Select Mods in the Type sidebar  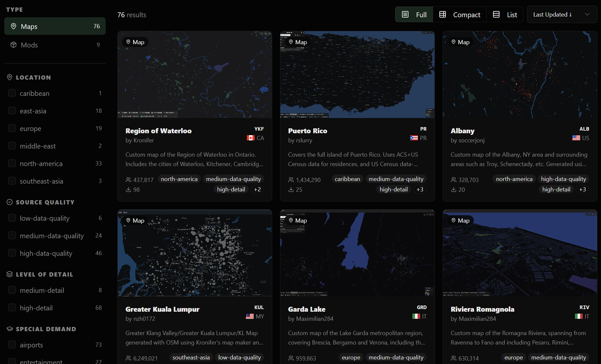point(29,45)
